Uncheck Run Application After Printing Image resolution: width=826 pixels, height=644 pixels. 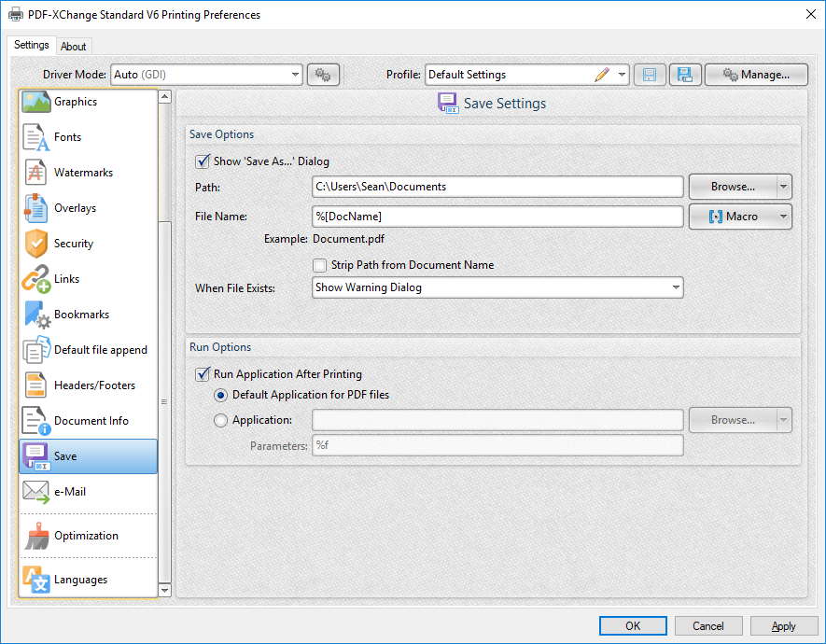click(x=203, y=374)
